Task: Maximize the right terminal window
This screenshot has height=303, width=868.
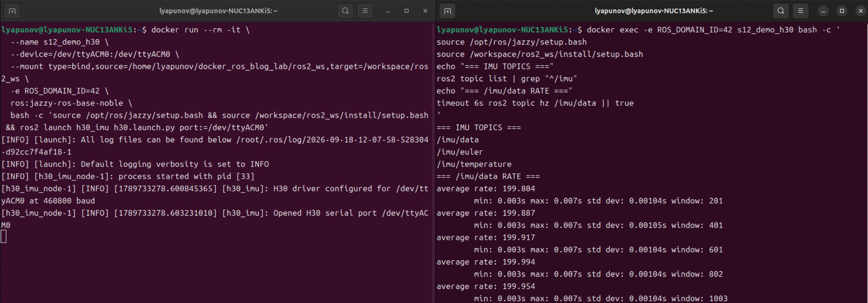Action: tap(842, 11)
